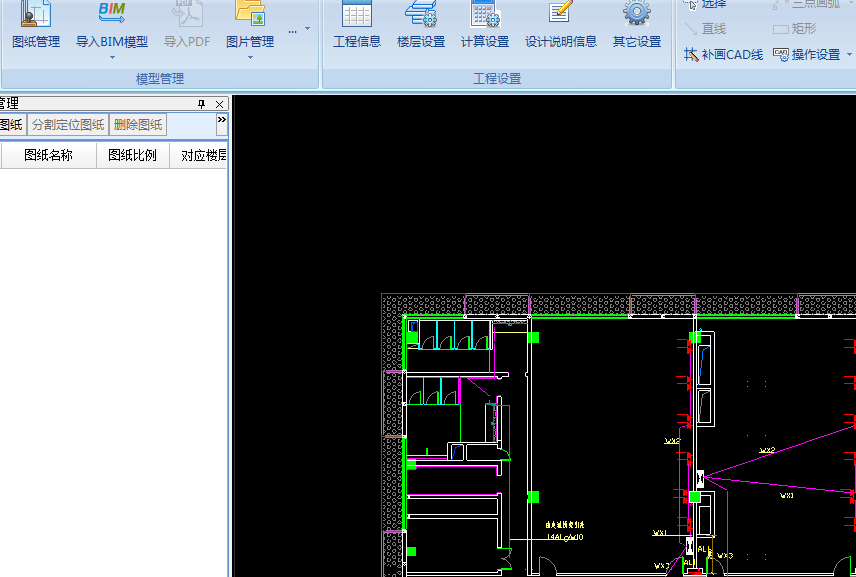
Task: Expand the 操作设置 dropdown arrow
Action: point(849,55)
